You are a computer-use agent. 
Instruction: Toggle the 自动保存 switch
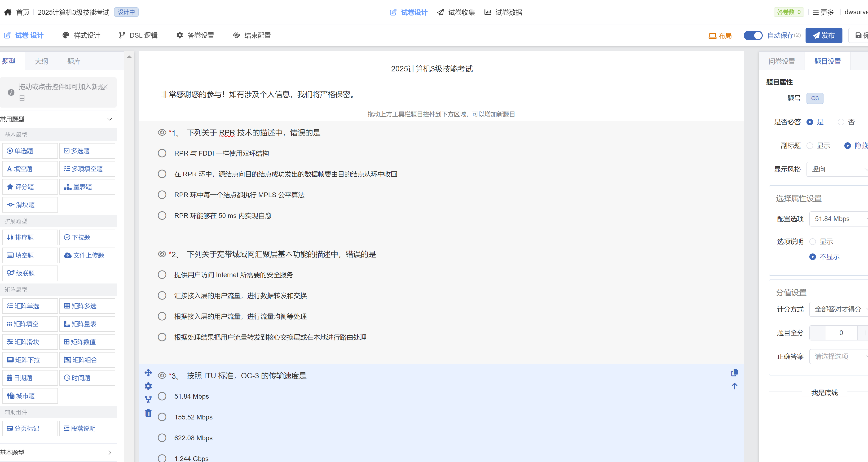753,35
